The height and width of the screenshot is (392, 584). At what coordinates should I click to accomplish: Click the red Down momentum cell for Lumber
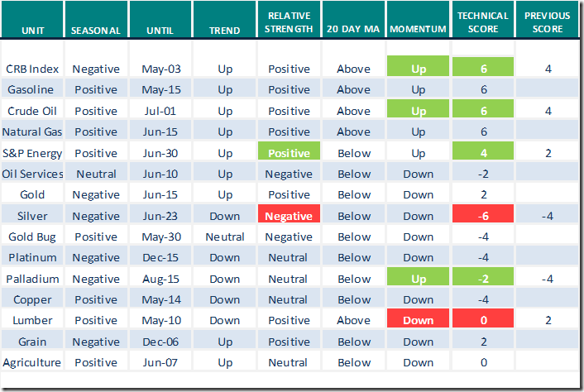(419, 321)
